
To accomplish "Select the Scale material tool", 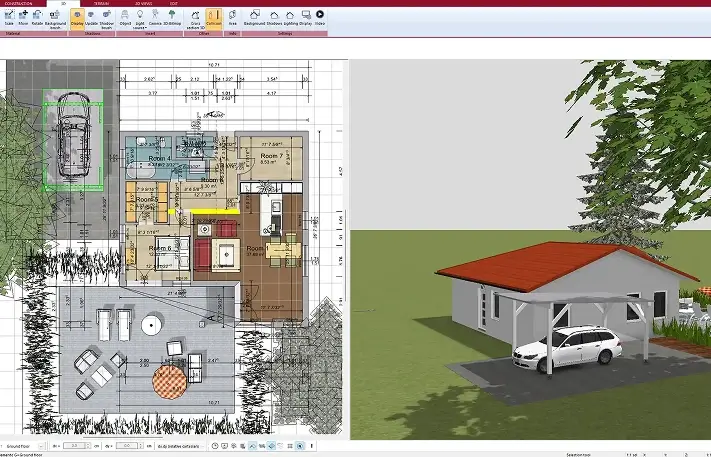I will tap(9, 18).
